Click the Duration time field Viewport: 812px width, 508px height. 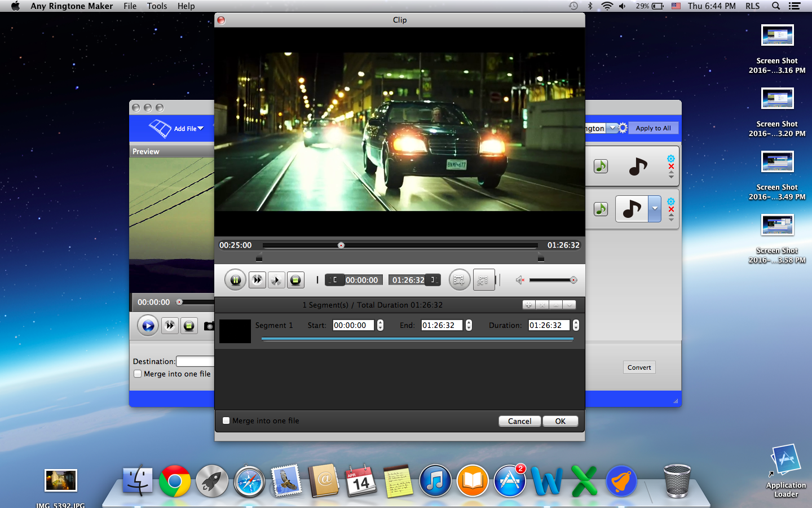(549, 325)
